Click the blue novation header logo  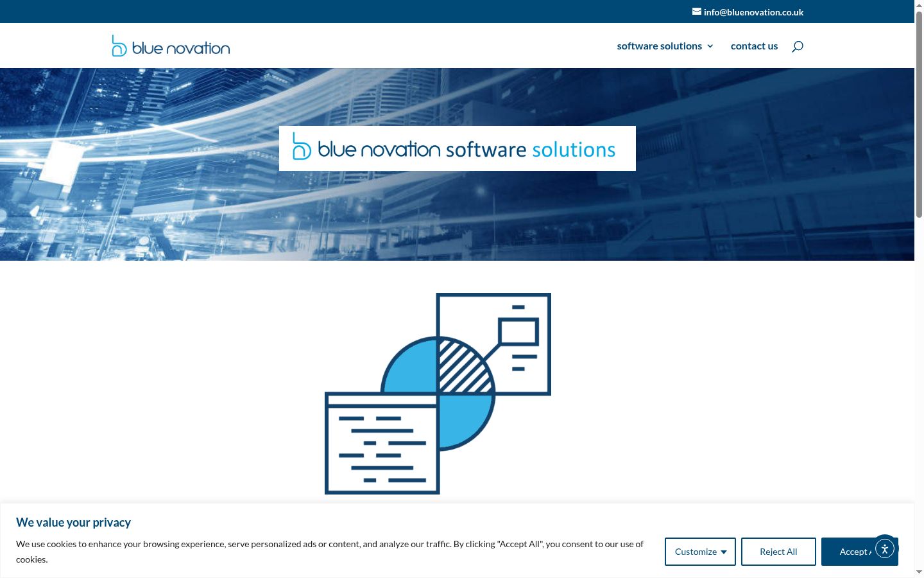click(x=171, y=46)
